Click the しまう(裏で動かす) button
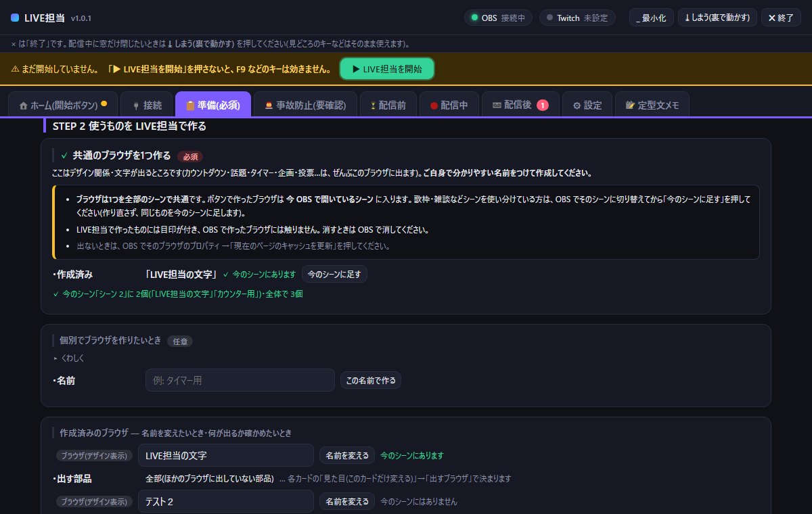Image resolution: width=812 pixels, height=514 pixels. click(717, 18)
